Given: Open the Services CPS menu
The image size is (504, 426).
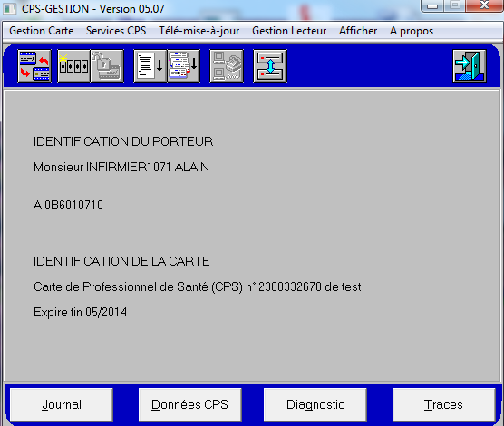Looking at the screenshot, I should [x=116, y=31].
